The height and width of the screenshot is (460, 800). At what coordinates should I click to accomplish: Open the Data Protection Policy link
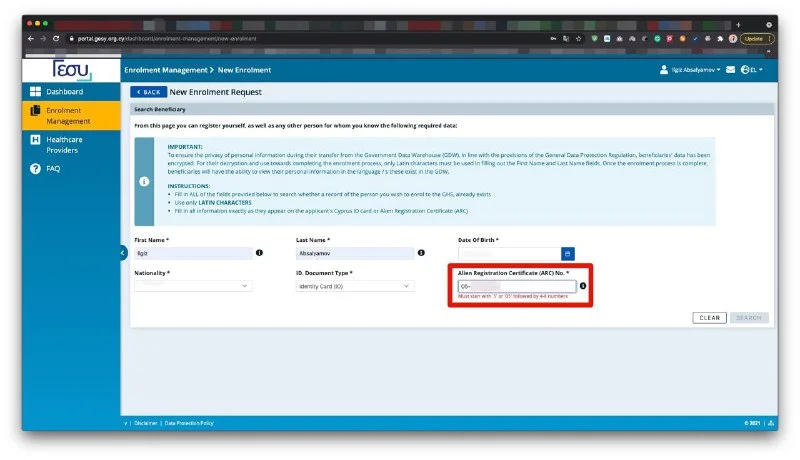(189, 423)
